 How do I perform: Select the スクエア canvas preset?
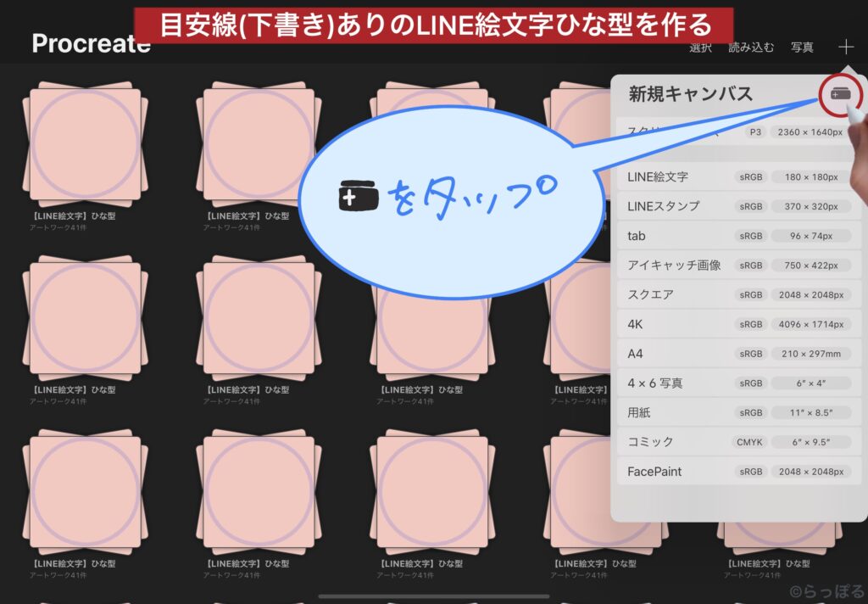tap(739, 294)
